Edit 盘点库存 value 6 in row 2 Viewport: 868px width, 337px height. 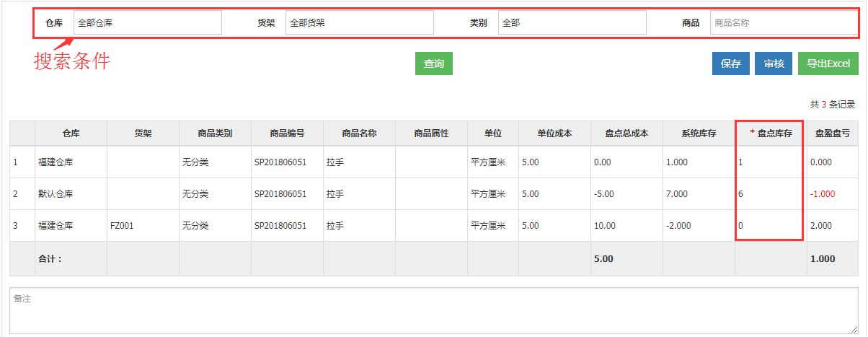tap(769, 194)
